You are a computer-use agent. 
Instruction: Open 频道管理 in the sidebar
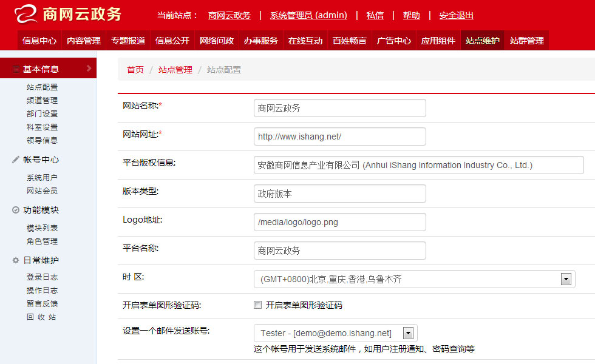42,101
